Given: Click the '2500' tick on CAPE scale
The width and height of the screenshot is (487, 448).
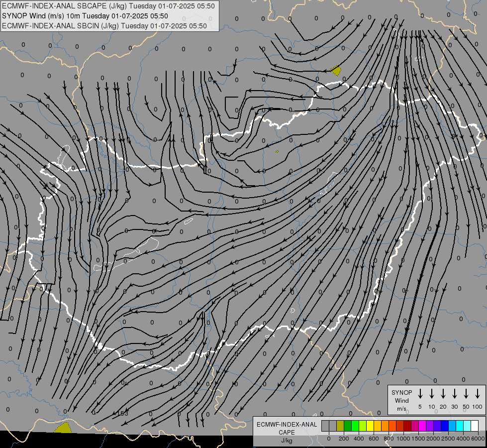Looking at the screenshot, I should click(448, 439).
